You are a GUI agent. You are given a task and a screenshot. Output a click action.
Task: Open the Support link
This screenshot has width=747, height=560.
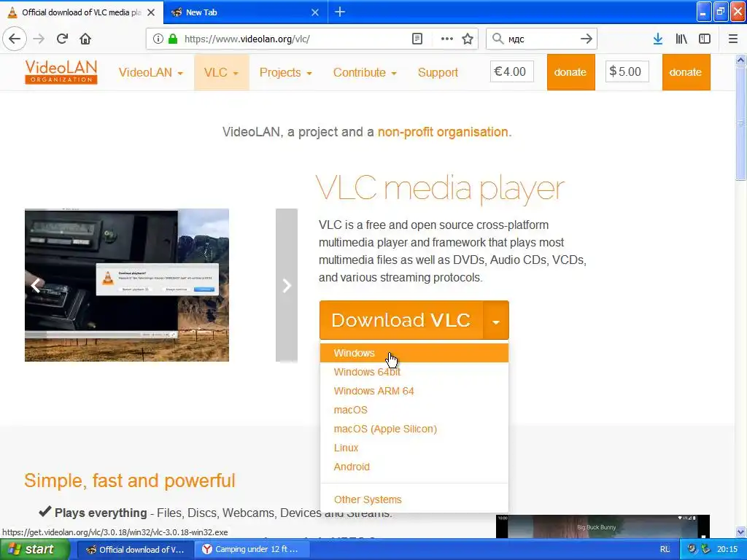pyautogui.click(x=438, y=72)
